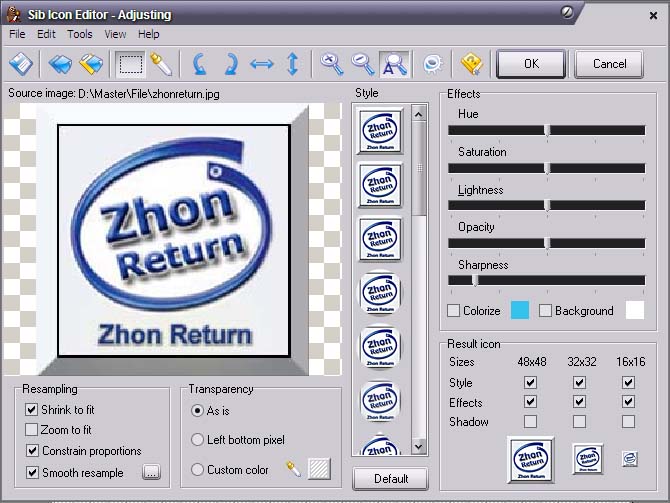Click the 48x48 result icon preview
The width and height of the screenshot is (670, 503).
pyautogui.click(x=530, y=460)
